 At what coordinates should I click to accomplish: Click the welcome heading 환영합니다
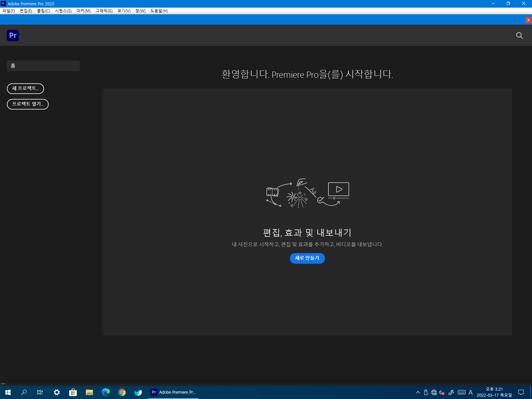pos(307,74)
